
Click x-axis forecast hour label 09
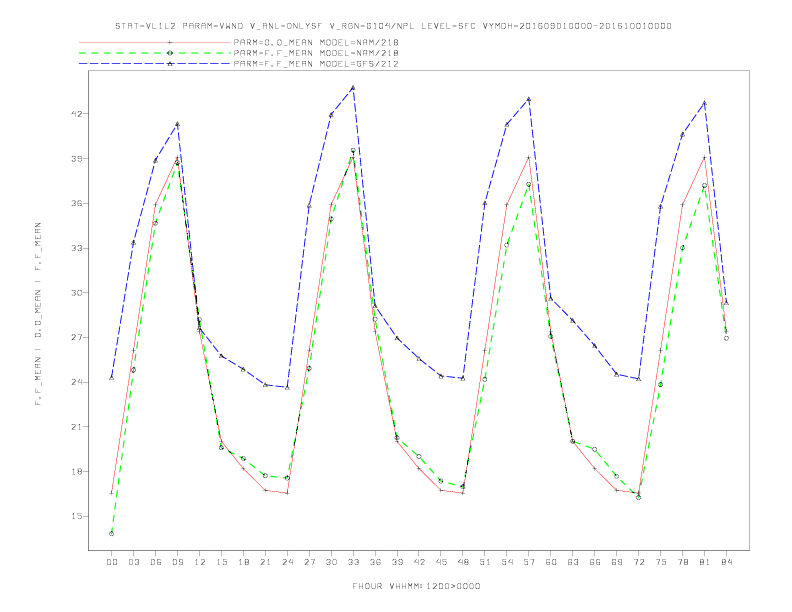point(177,562)
